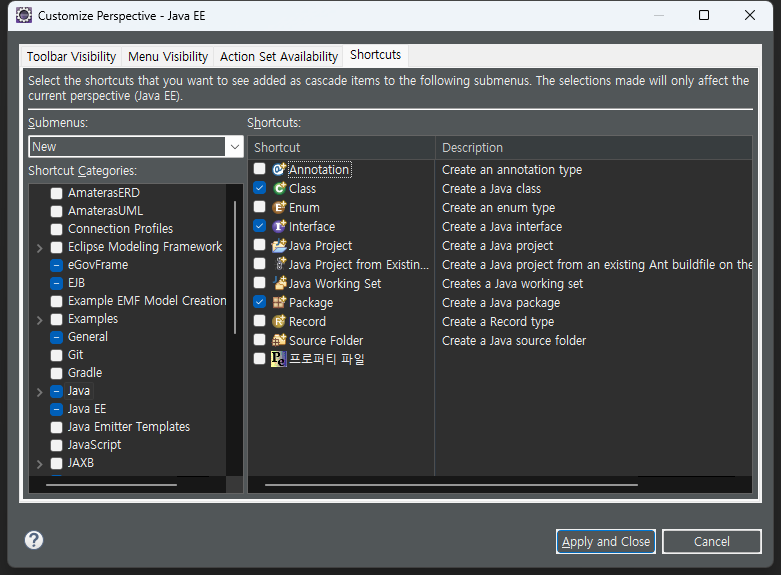Screen dimensions: 781x575
Task: Uncheck the Class shortcut checkbox
Action: [260, 187]
